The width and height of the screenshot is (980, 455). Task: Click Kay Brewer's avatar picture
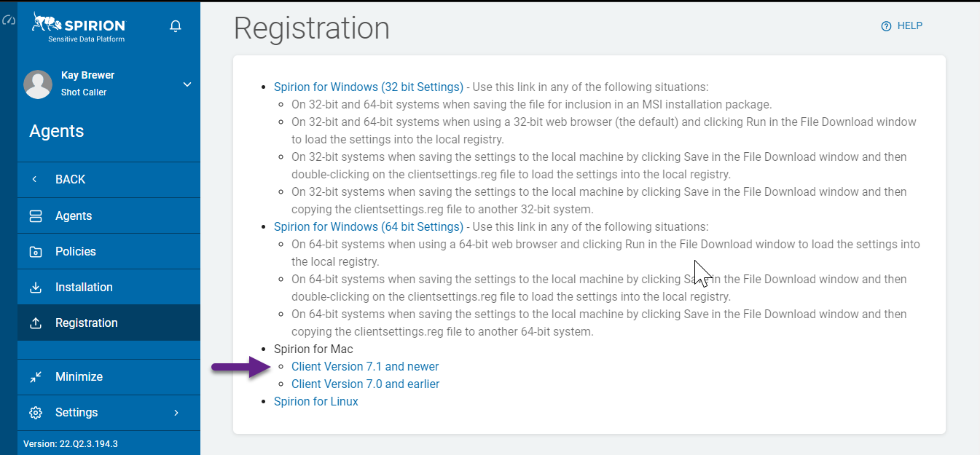click(38, 84)
